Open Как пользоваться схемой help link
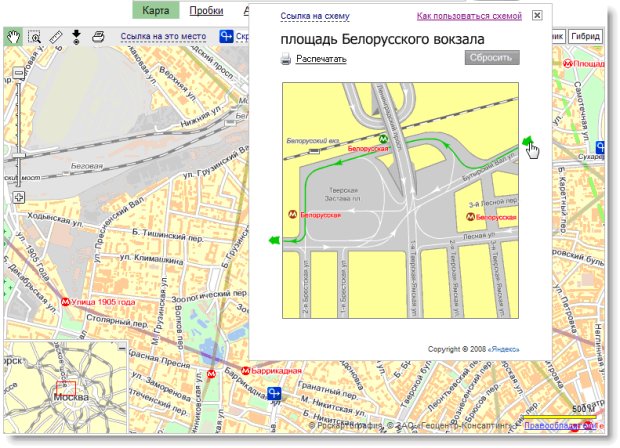Viewport: 620px width, 448px height. (469, 16)
